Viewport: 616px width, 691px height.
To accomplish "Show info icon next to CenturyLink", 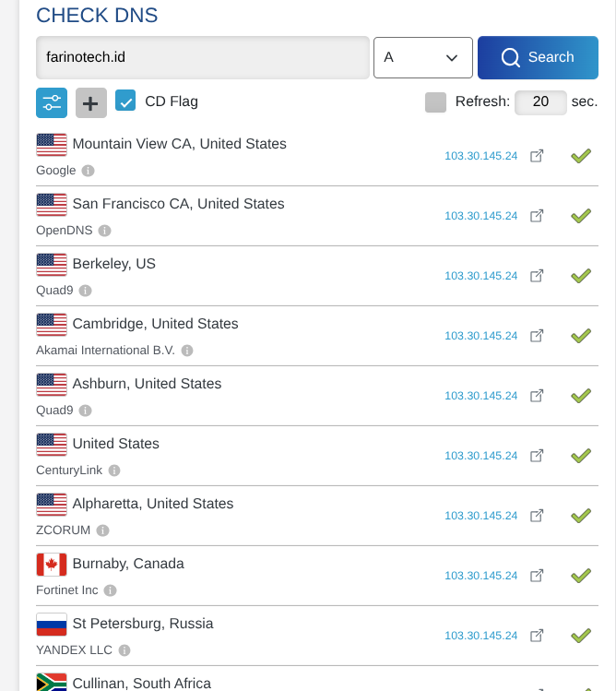I will point(114,471).
